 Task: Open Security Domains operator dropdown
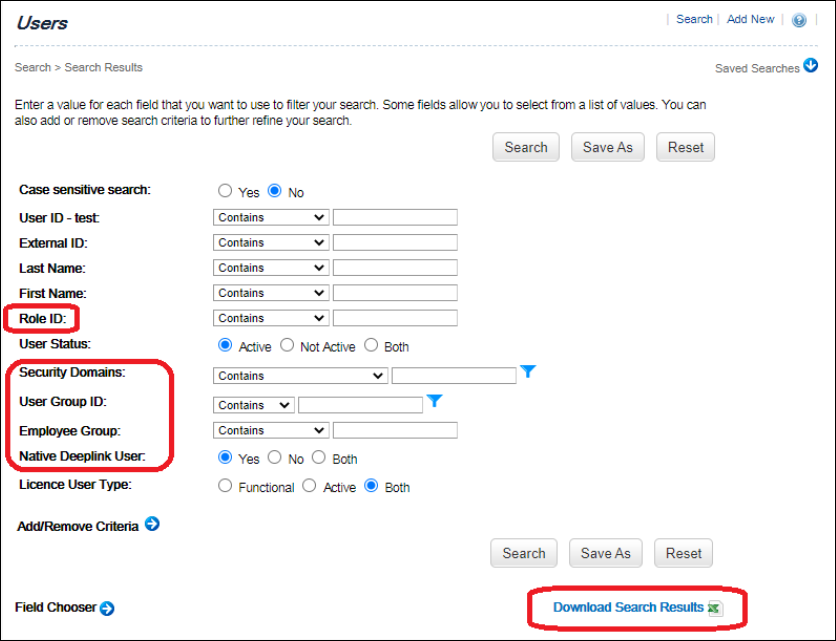[x=300, y=375]
